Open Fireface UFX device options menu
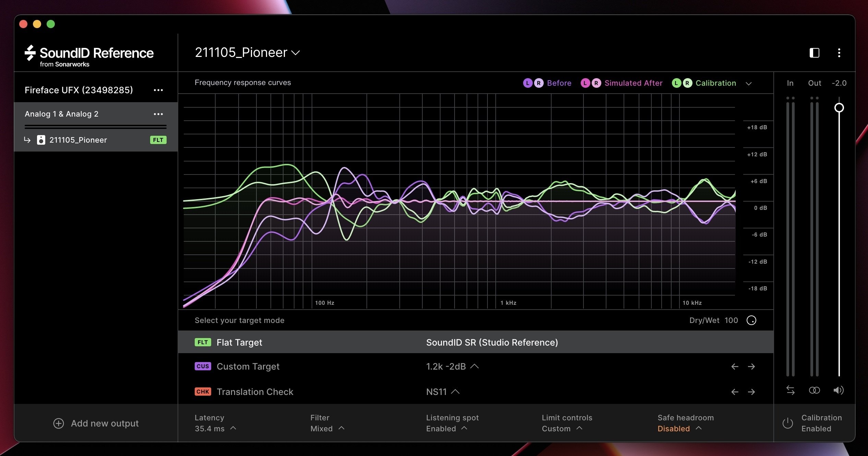Viewport: 868px width, 456px height. (158, 90)
